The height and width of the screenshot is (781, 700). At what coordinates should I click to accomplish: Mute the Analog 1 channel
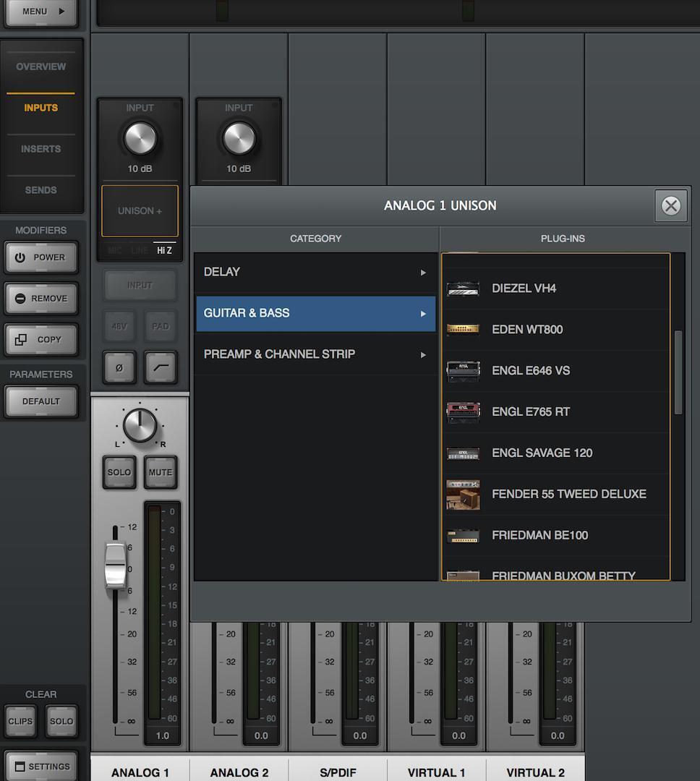(160, 472)
